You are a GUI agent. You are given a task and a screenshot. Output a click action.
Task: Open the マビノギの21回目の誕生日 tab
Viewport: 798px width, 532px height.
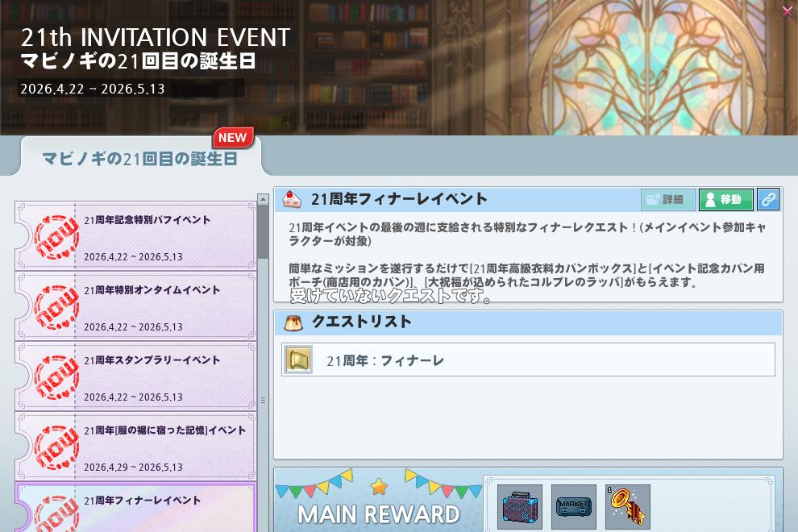(140, 158)
